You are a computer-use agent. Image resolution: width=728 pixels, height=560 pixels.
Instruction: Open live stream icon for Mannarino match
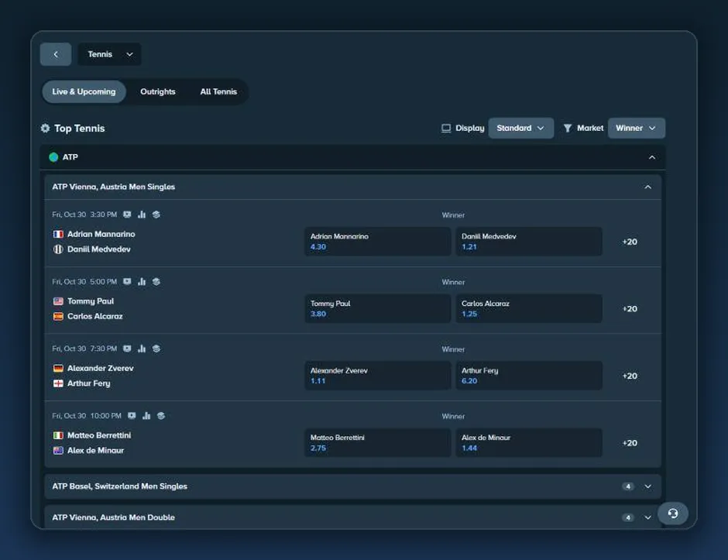tap(127, 215)
